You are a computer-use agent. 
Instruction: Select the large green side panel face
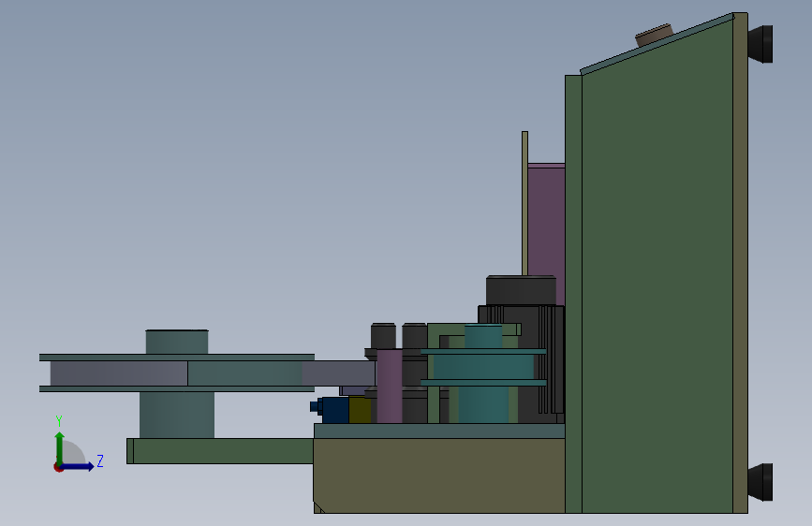(x=657, y=280)
